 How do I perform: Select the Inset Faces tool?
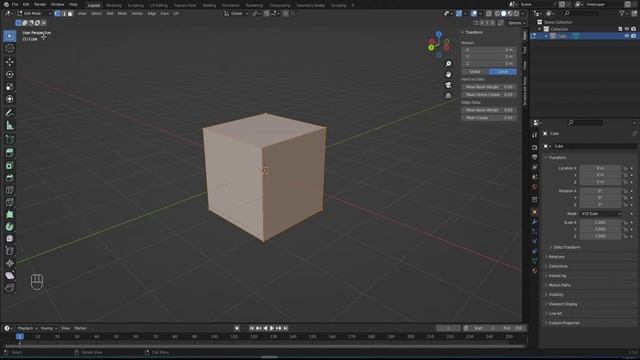coord(9,165)
